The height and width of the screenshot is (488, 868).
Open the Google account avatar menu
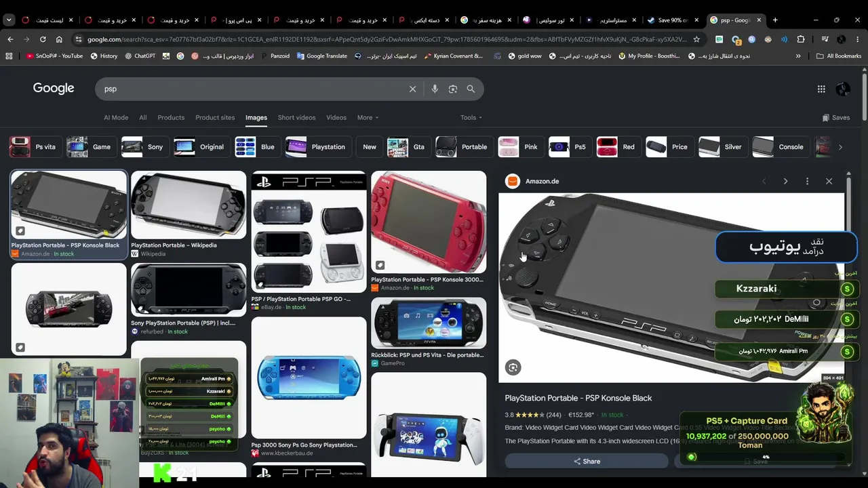click(x=843, y=89)
